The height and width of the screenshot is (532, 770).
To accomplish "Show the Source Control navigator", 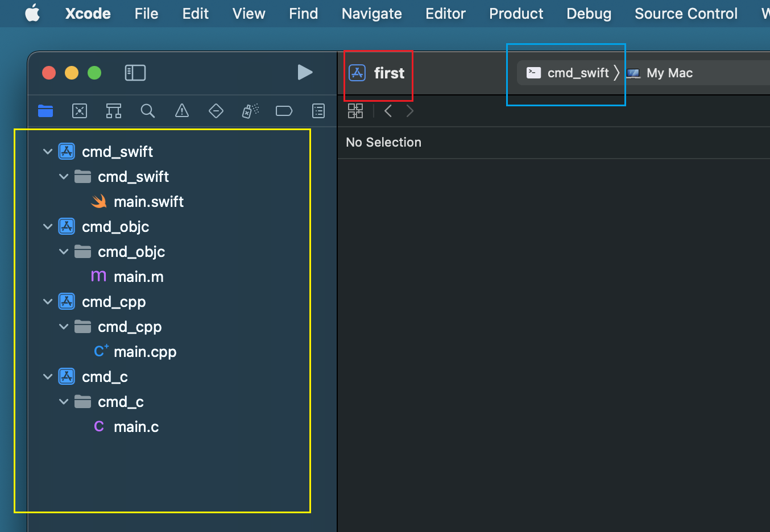I will coord(80,111).
